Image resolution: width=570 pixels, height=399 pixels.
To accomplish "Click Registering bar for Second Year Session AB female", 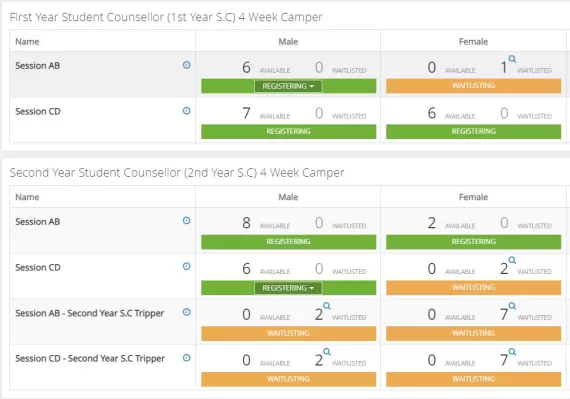I will pyautogui.click(x=474, y=242).
